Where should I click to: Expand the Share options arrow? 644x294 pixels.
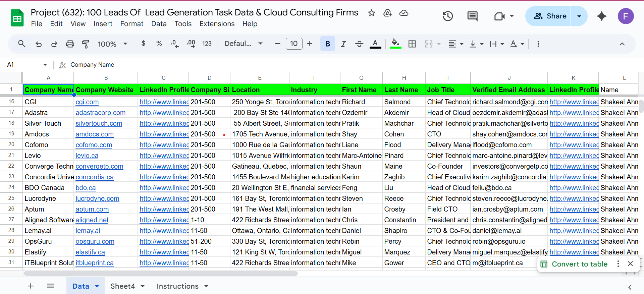pos(579,16)
